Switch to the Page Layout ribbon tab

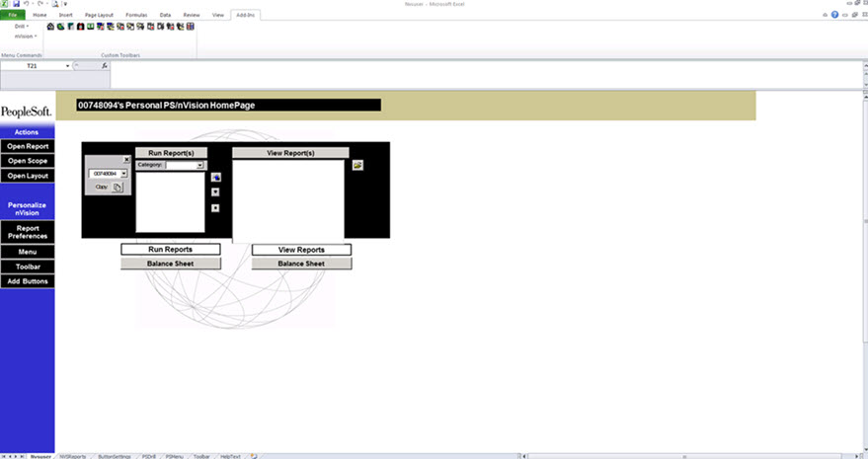pyautogui.click(x=99, y=15)
